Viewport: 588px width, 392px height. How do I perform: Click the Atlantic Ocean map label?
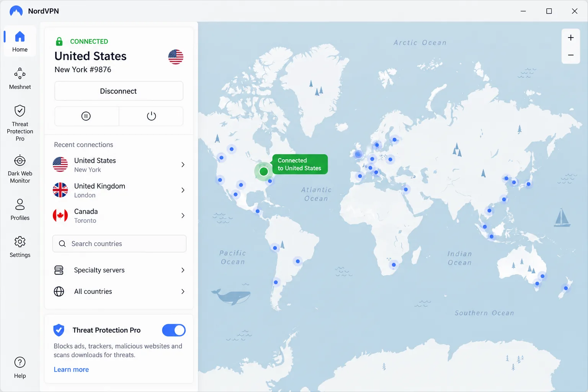pos(316,194)
